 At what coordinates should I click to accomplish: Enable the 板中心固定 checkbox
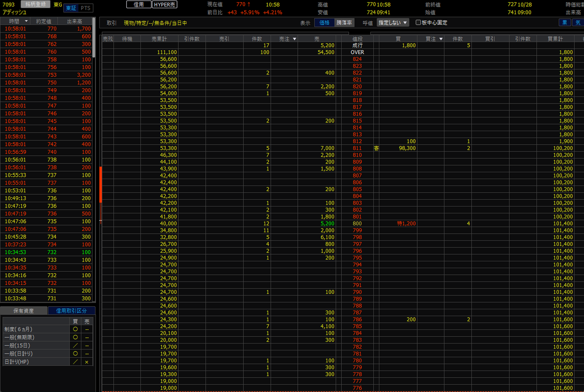tap(418, 22)
